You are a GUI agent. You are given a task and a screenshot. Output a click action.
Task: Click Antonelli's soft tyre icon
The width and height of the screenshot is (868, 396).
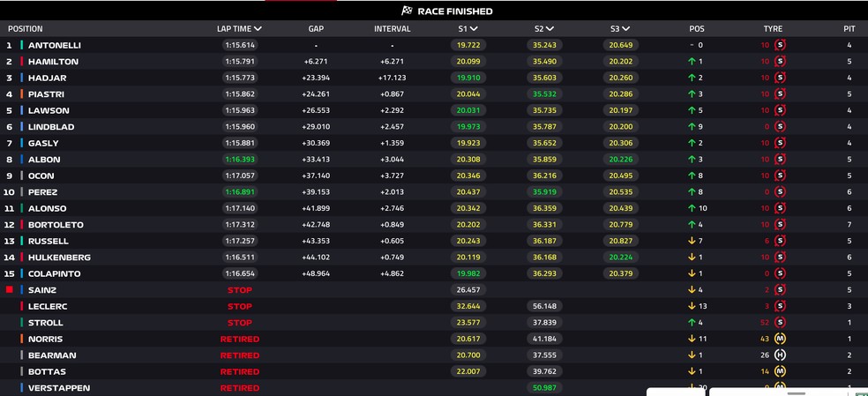(780, 45)
